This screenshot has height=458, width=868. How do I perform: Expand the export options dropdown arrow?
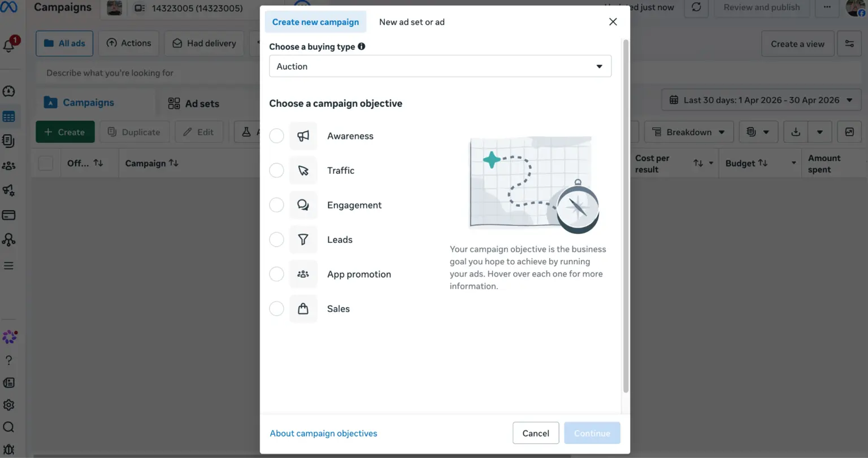coord(819,132)
